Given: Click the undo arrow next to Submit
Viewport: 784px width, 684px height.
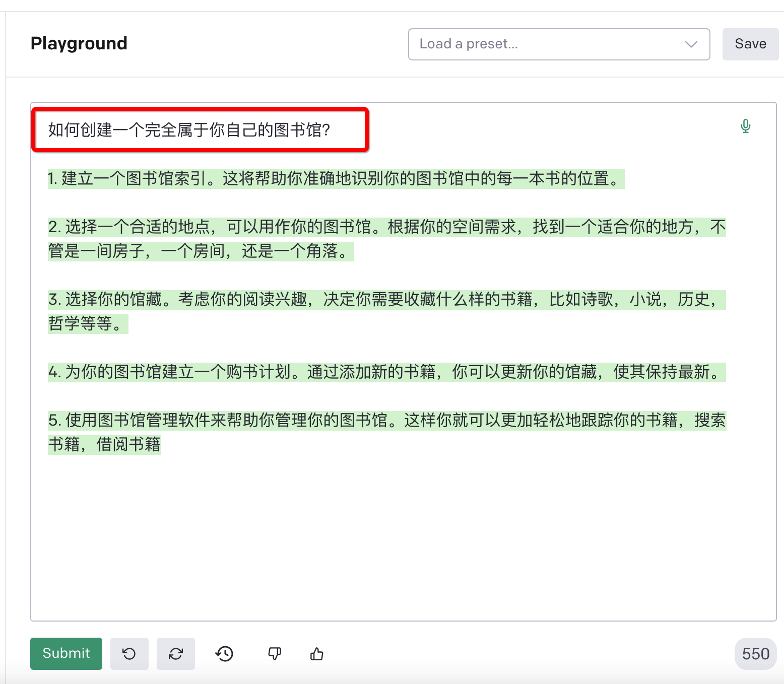Looking at the screenshot, I should click(x=129, y=653).
